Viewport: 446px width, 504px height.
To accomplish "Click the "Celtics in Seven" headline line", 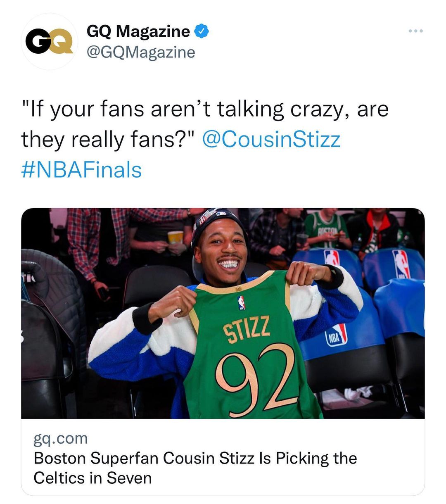I will (x=93, y=478).
